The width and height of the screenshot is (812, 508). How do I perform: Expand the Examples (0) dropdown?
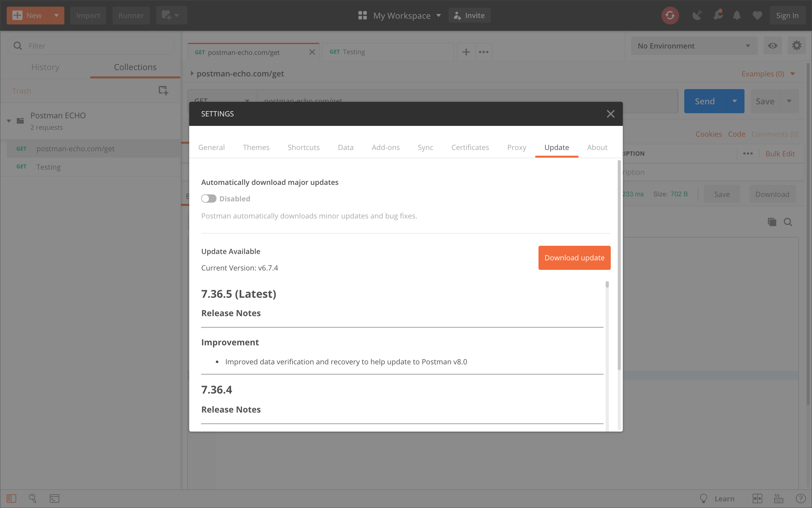[x=793, y=74]
